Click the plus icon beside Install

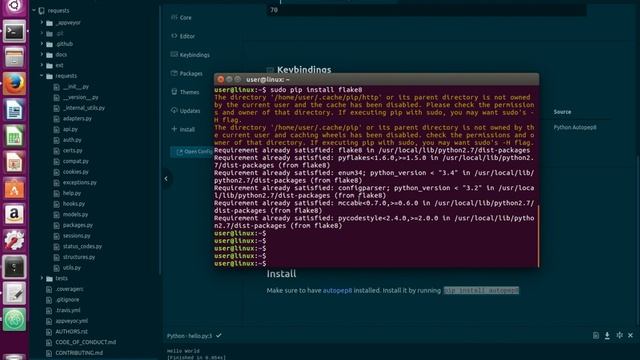[x=174, y=129]
